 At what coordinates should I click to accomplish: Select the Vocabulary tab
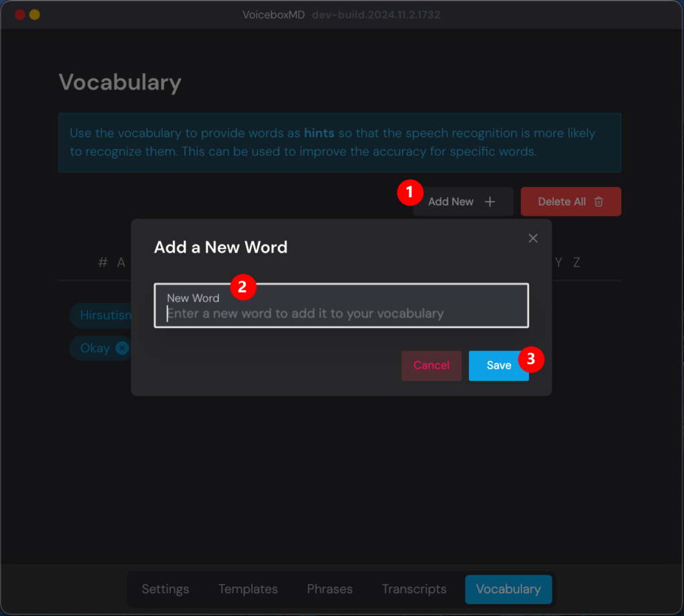(x=508, y=589)
